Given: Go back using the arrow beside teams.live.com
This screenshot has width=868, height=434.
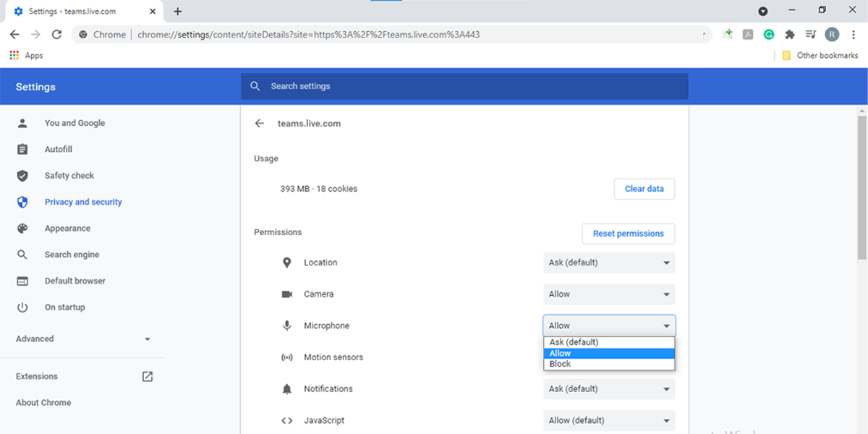Looking at the screenshot, I should pyautogui.click(x=260, y=124).
